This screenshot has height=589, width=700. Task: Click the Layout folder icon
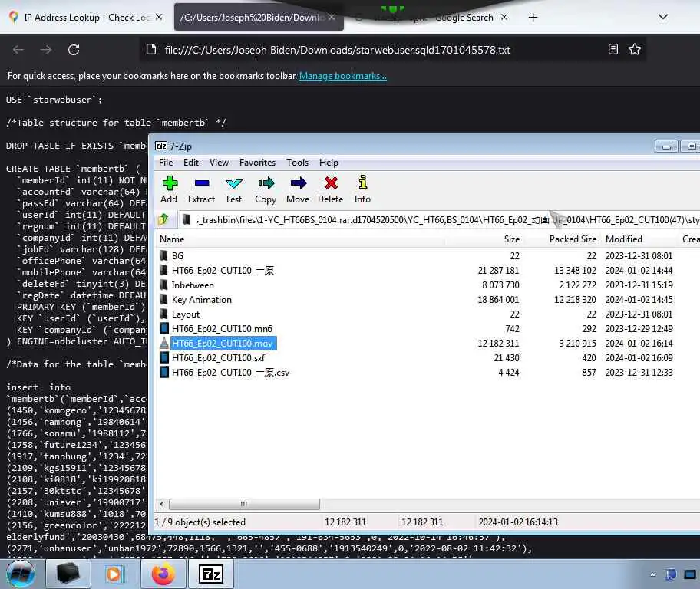pos(163,314)
